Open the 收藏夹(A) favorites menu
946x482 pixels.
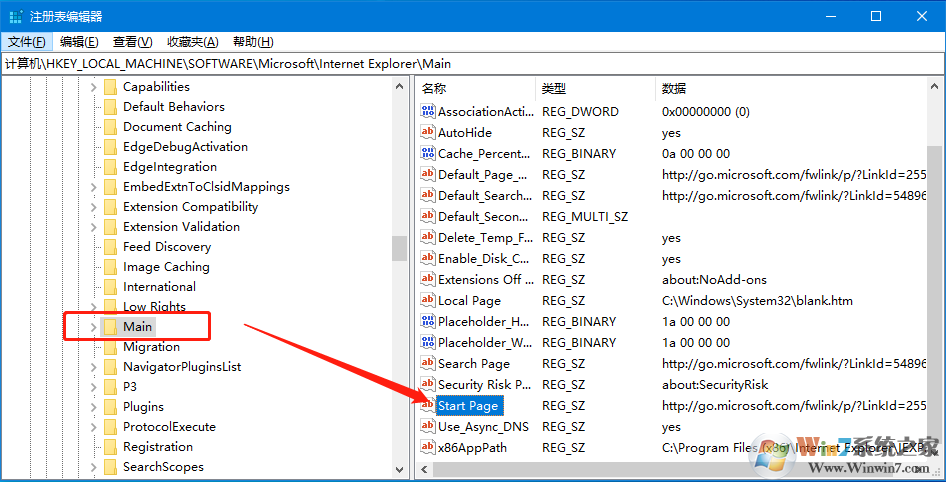[192, 42]
